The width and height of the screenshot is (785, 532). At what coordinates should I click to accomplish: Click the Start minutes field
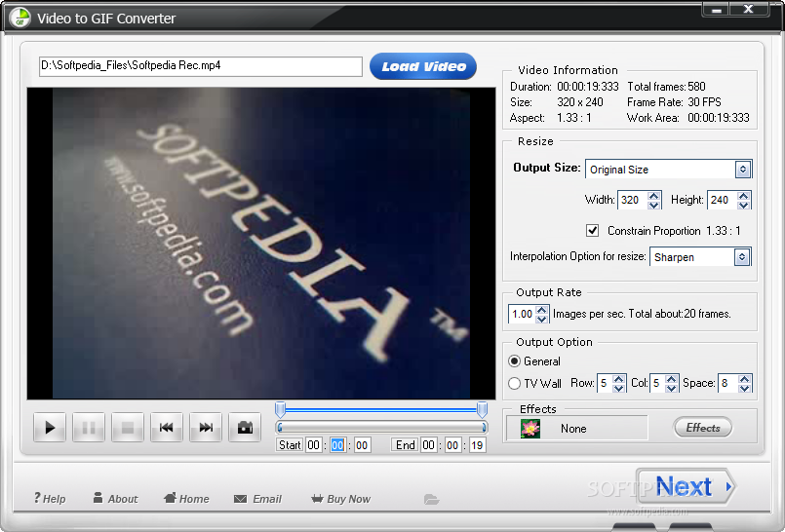point(338,445)
